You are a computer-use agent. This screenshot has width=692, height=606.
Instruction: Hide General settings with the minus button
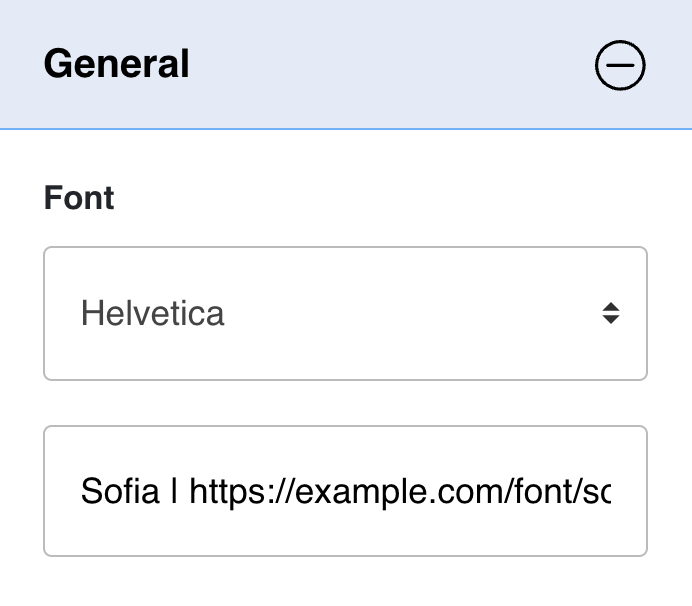pos(620,65)
